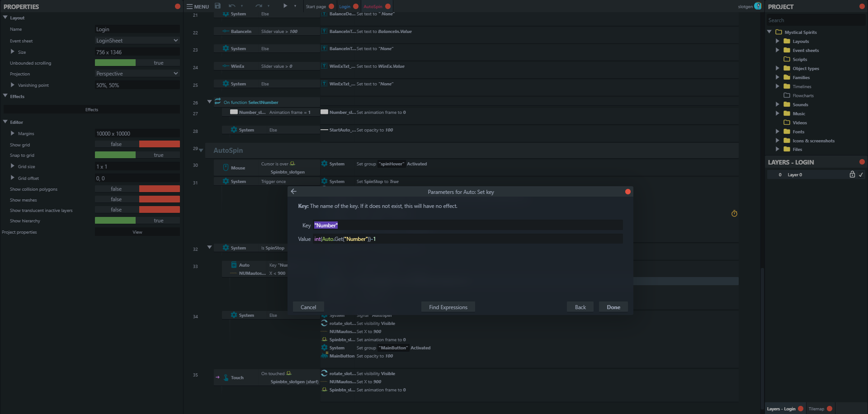
Task: Click the View project properties button
Action: click(137, 232)
